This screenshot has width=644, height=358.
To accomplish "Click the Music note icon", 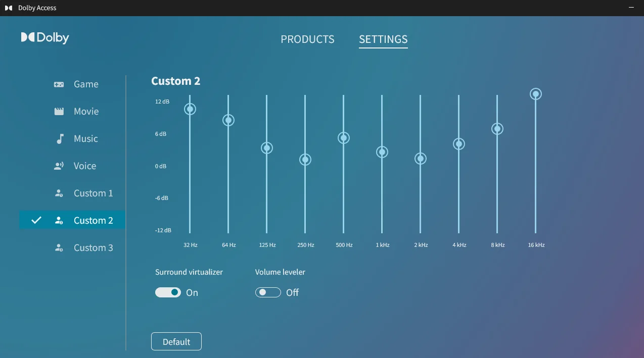I will pyautogui.click(x=60, y=139).
